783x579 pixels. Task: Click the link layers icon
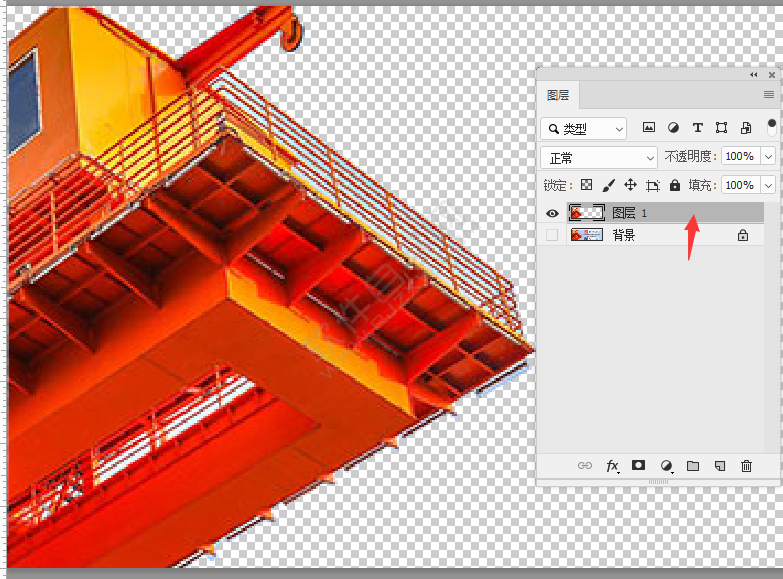[585, 466]
